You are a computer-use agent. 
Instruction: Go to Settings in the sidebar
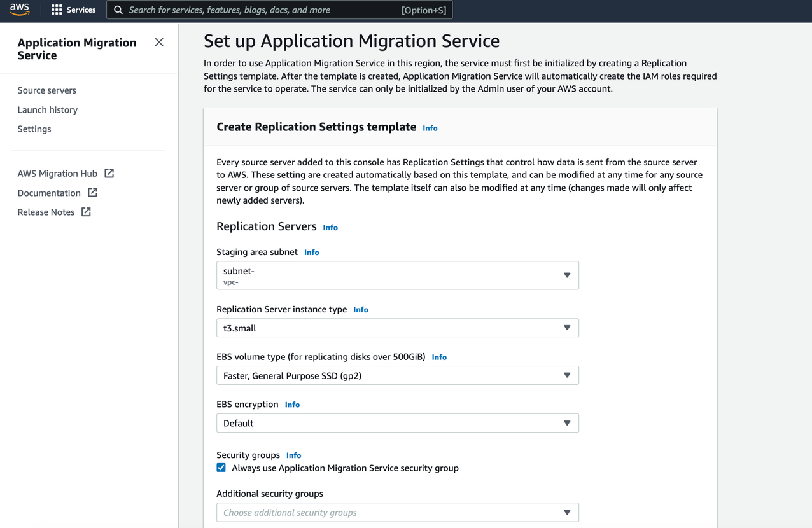34,129
